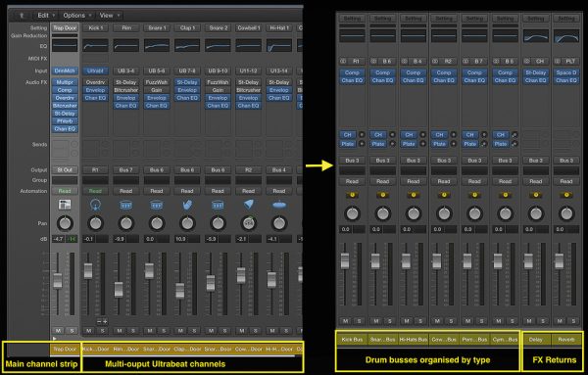The image size is (588, 375).
Task: Click the CH send level knob on Kick Bus
Action: coord(362,134)
